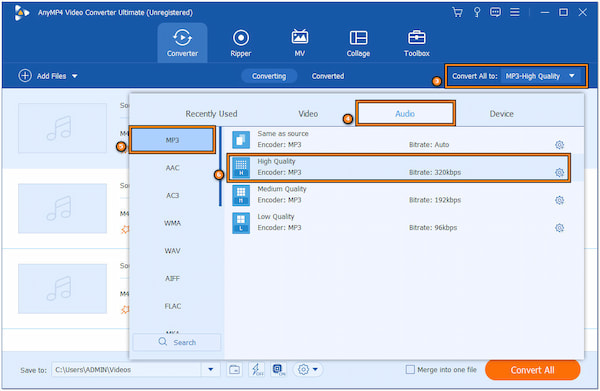Image resolution: width=600 pixels, height=391 pixels.
Task: Open the feedback chat icon
Action: click(x=495, y=13)
